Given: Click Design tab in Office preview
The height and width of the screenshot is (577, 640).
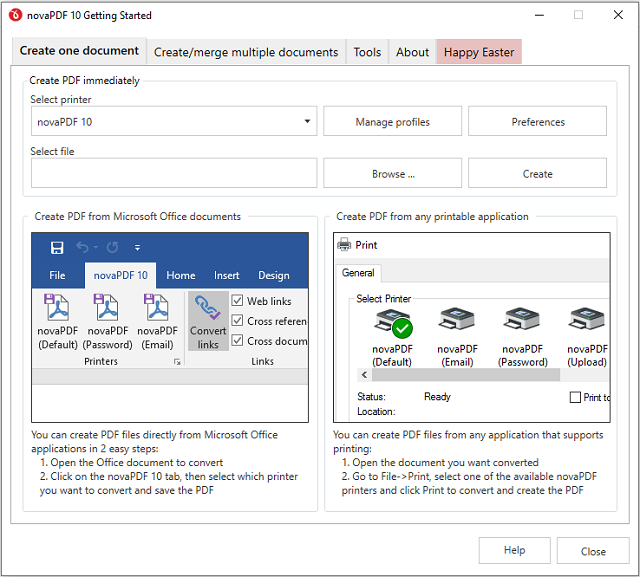Looking at the screenshot, I should click(x=274, y=275).
